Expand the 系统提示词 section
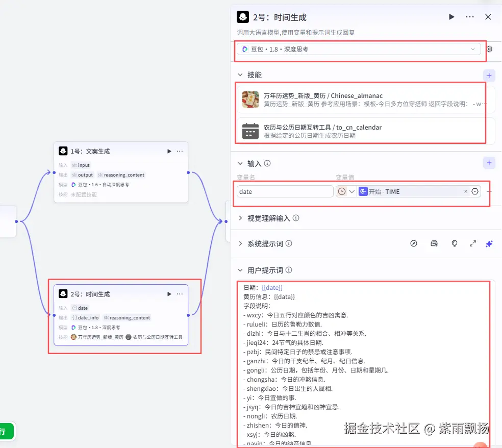The height and width of the screenshot is (448, 502). (240, 244)
